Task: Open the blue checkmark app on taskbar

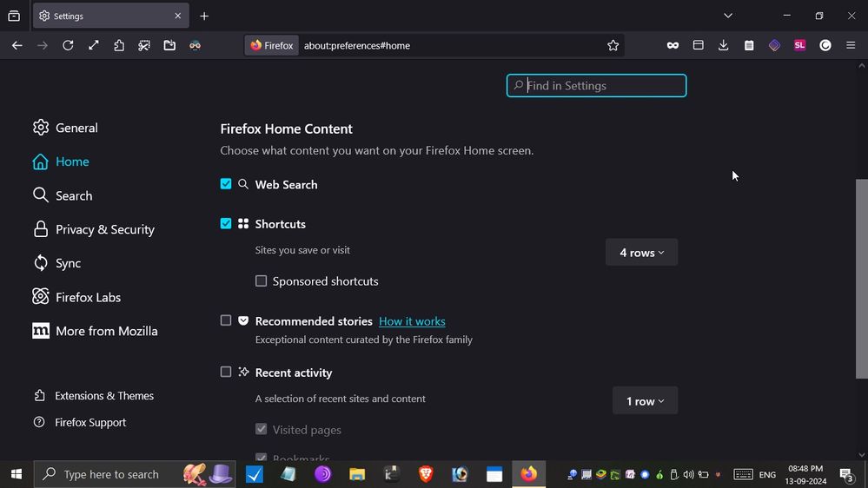Action: [x=254, y=474]
